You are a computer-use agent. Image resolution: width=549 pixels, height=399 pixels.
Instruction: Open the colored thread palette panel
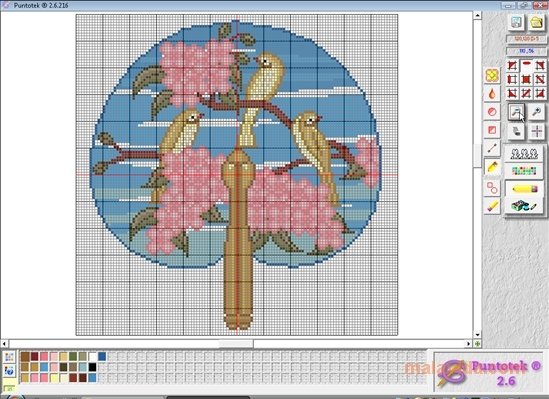[x=524, y=171]
